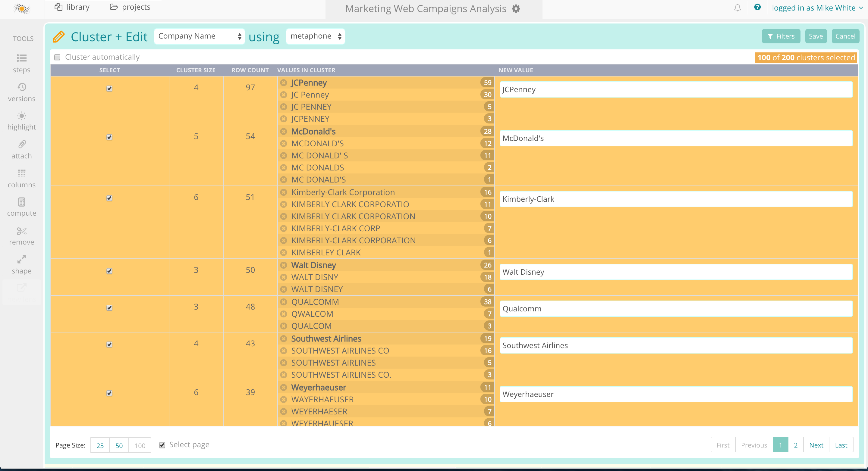Screen dimensions: 868x471
Task: Select the highlight tool
Action: click(x=22, y=121)
